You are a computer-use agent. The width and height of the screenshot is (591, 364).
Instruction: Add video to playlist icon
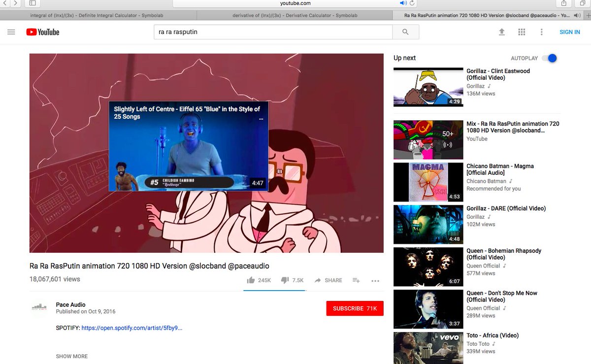(x=356, y=280)
